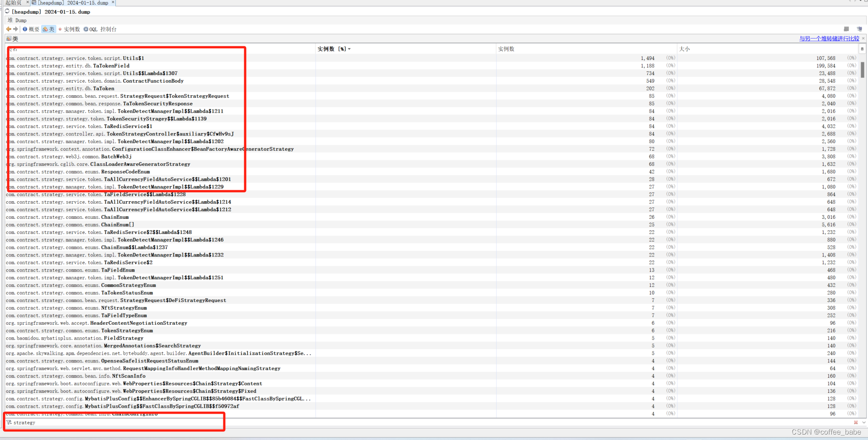Switch to the 起始页 tab
Screen dimensions: 868x440
[x=13, y=3]
